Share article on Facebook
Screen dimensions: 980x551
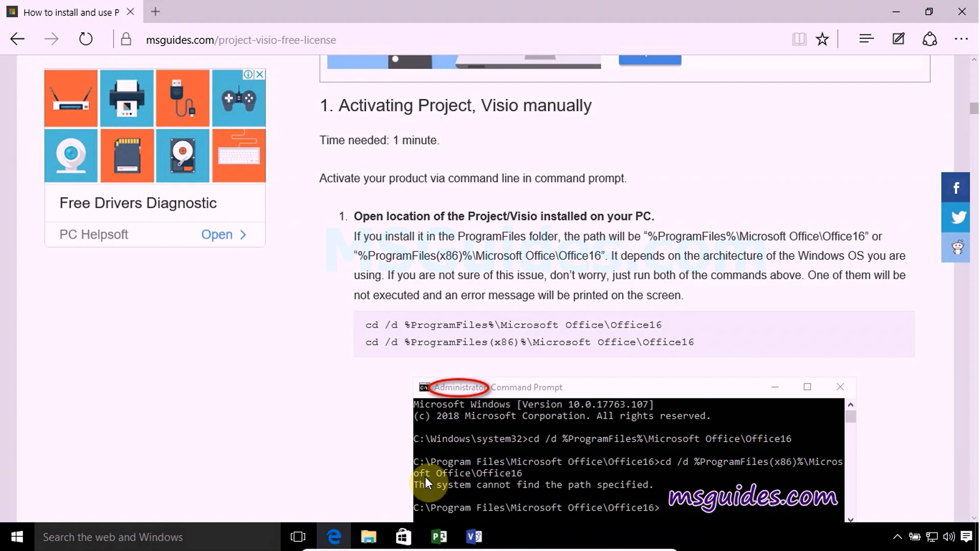click(x=955, y=188)
